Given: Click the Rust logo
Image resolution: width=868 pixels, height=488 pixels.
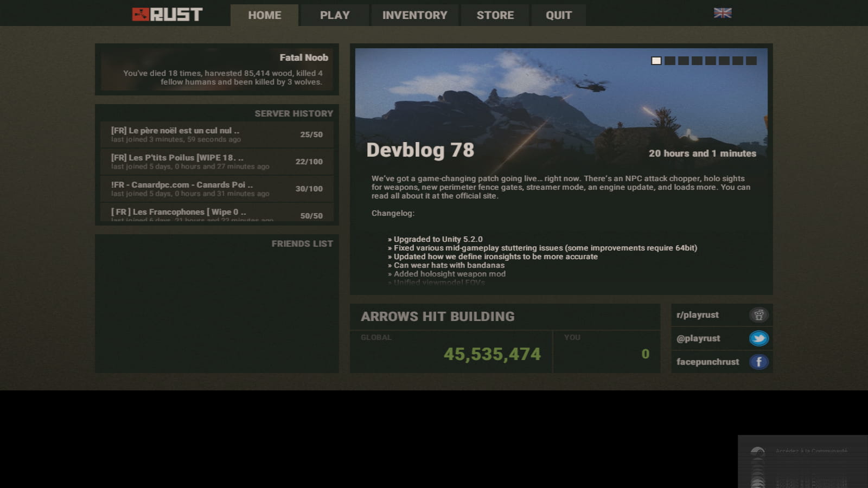Looking at the screenshot, I should pyautogui.click(x=167, y=14).
